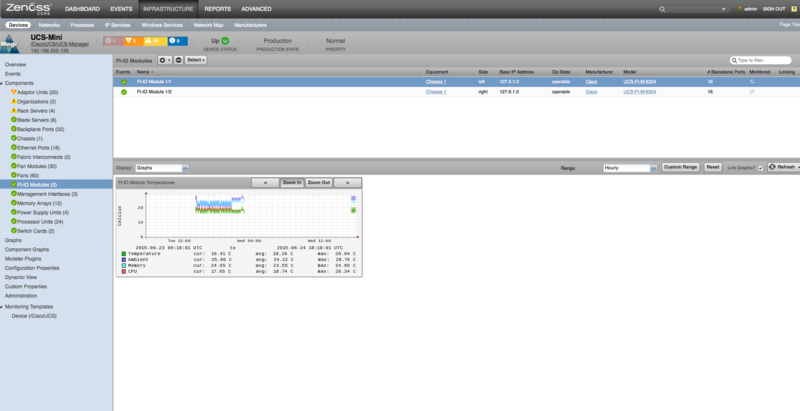Select Fabric Interconnects (2) in the tree
Screen dimensions: 800x411
(43, 157)
